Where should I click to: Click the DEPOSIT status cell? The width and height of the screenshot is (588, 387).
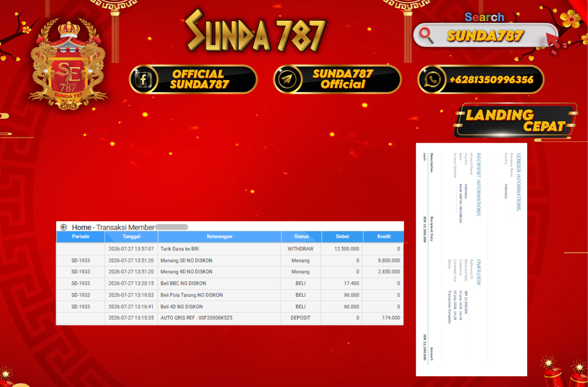301,318
